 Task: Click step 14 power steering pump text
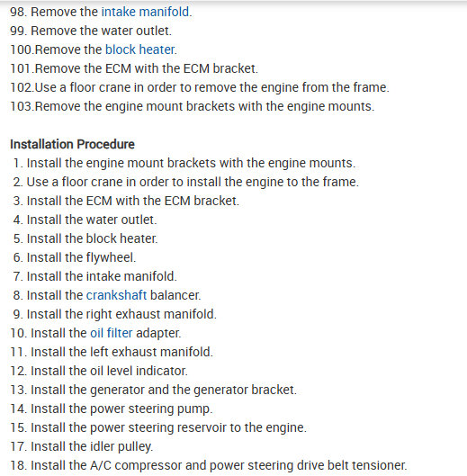112,409
